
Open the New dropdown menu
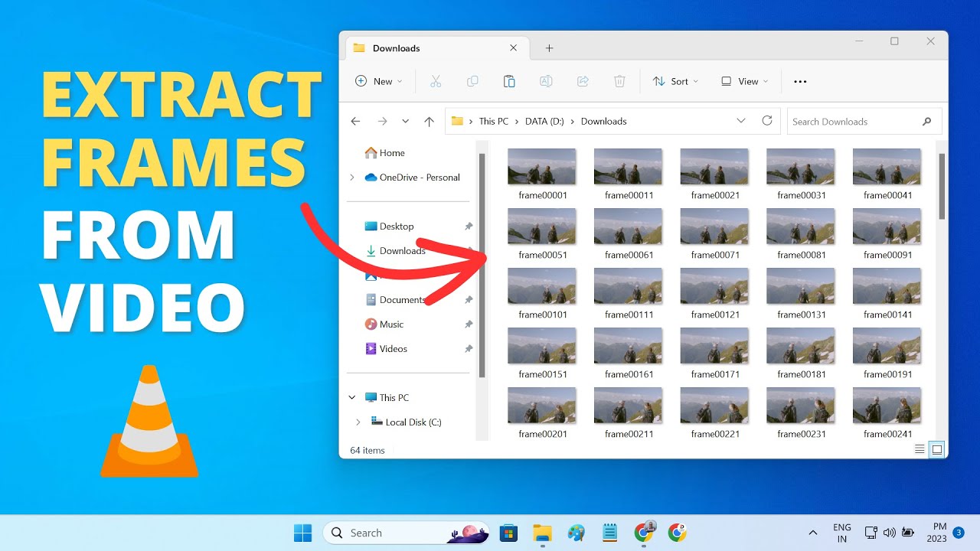click(380, 81)
